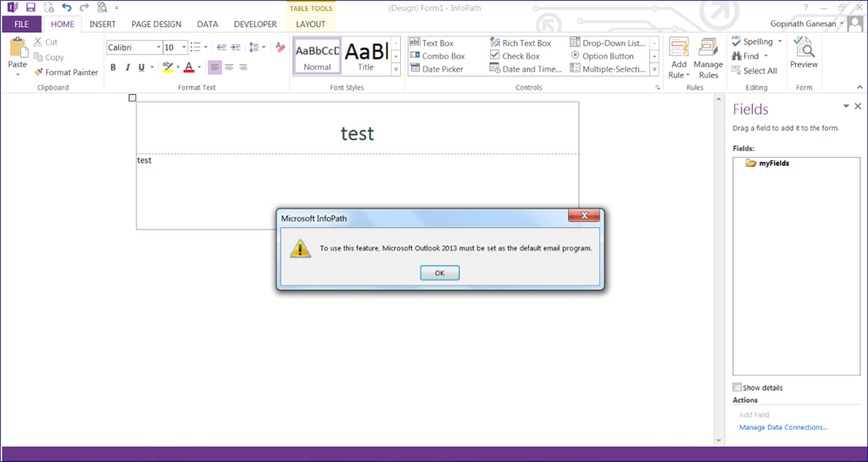Collapse the ribbon
This screenshot has height=462, width=868.
click(860, 87)
